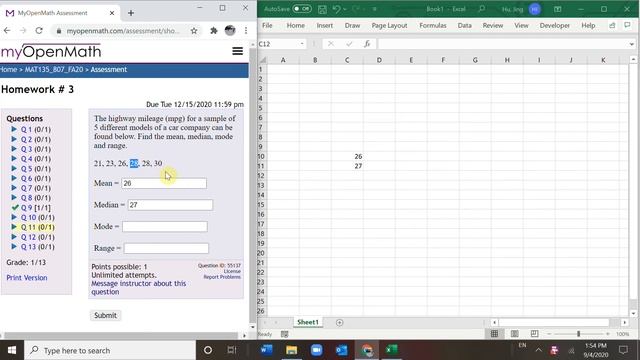Toggle the AutoSave switch in Excel
The width and height of the screenshot is (640, 360).
point(302,9)
